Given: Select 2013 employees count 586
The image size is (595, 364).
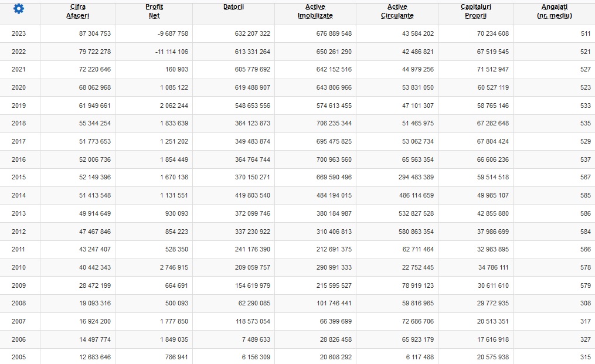Looking at the screenshot, I should pos(586,213).
